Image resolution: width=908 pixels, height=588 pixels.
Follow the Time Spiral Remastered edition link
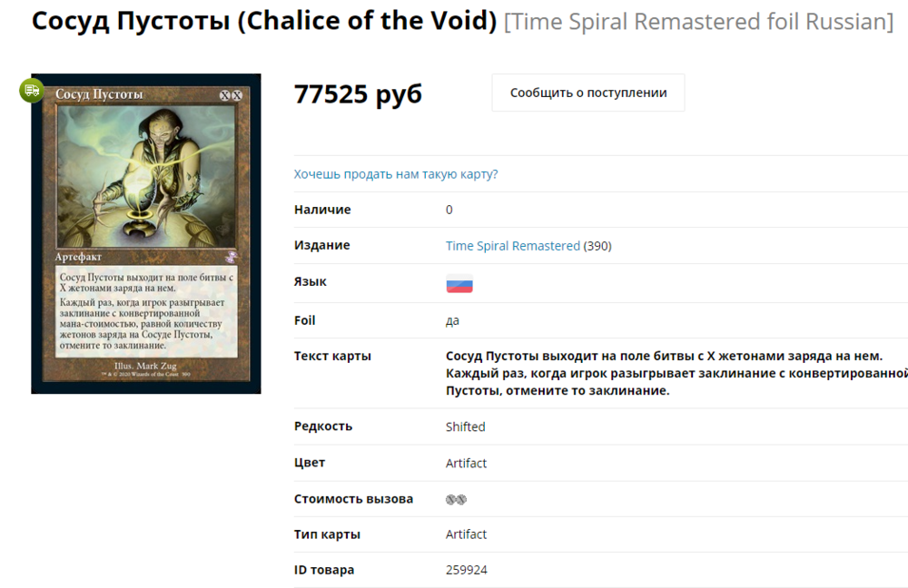point(512,246)
